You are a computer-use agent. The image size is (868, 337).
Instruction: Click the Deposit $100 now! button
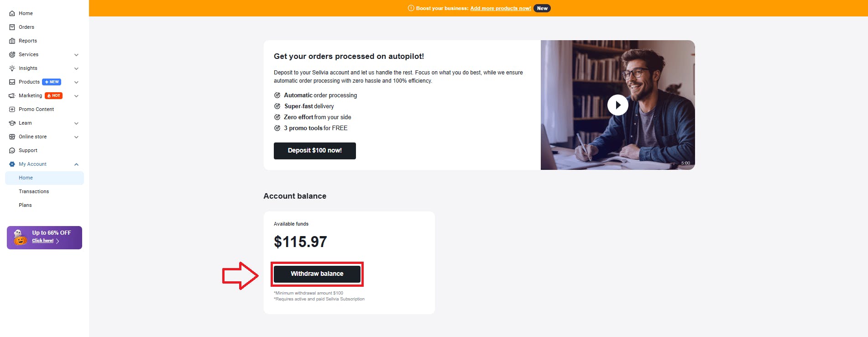click(x=314, y=151)
